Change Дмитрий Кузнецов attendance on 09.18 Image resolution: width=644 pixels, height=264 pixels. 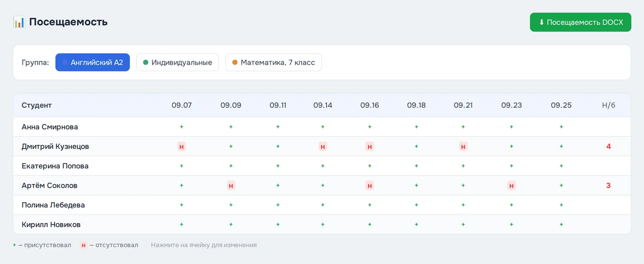coord(416,147)
